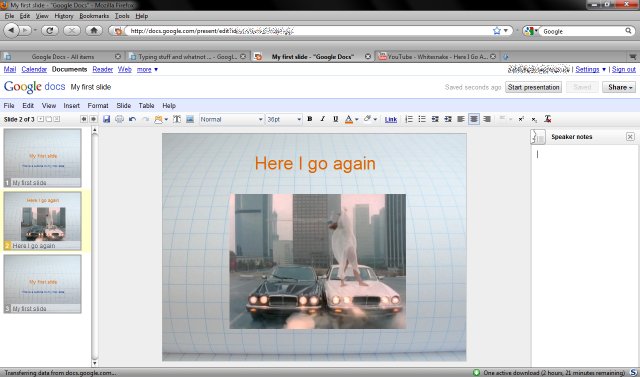Go to Firefox home page
Image resolution: width=640 pixels, height=377 pixels.
tap(94, 31)
